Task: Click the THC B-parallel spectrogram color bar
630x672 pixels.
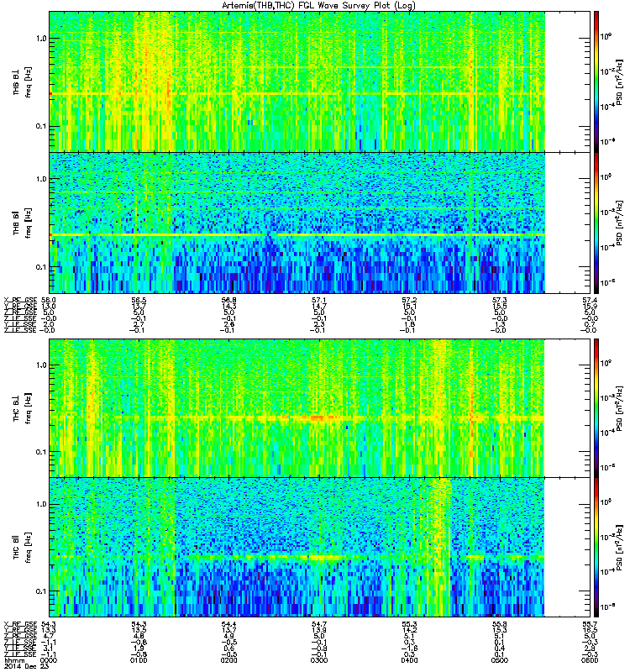Action: [x=596, y=548]
